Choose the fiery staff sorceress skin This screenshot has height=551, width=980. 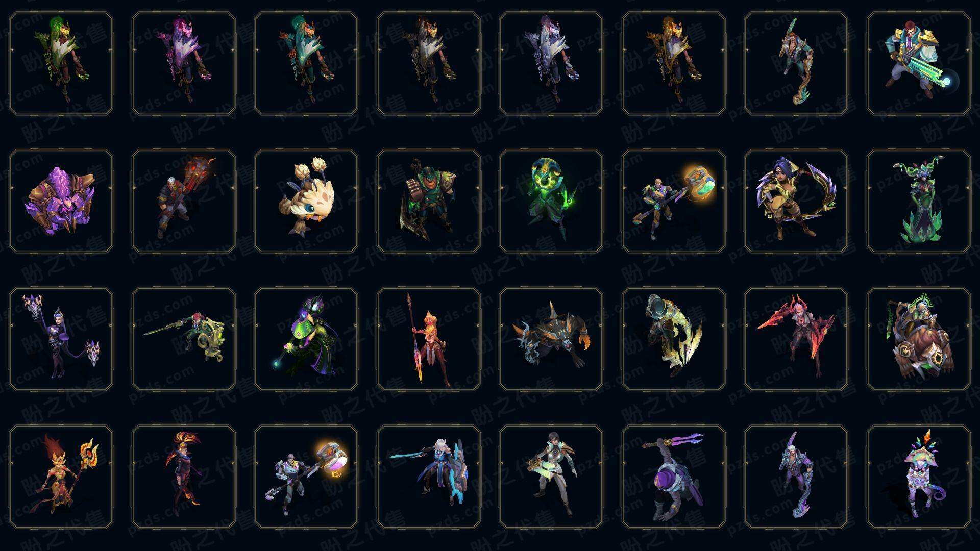pos(61,477)
